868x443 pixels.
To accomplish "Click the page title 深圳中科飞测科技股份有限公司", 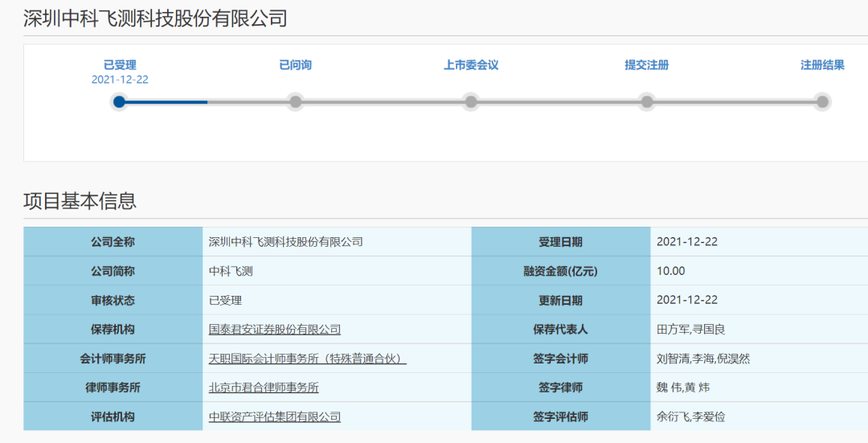I will (x=155, y=18).
